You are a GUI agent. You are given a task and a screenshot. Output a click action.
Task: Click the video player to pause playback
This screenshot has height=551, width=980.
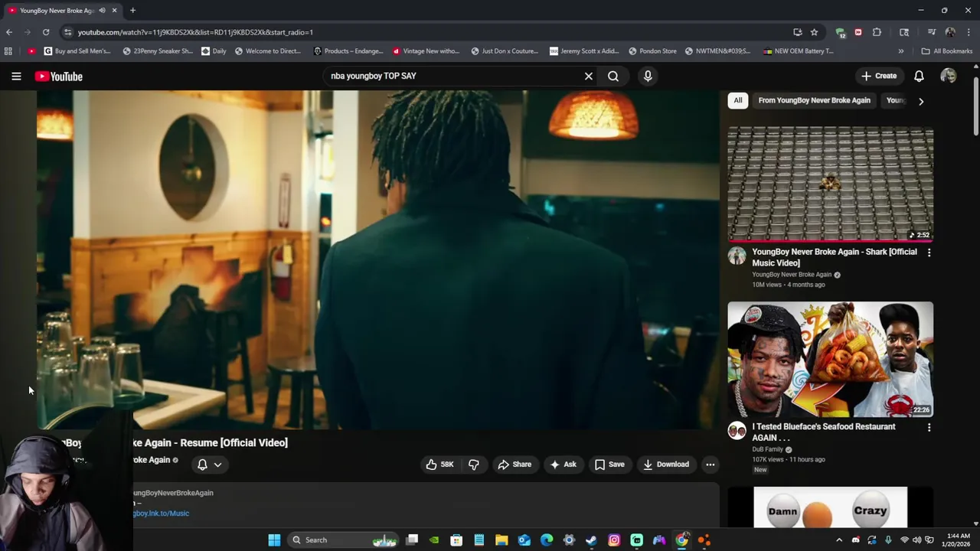click(378, 260)
